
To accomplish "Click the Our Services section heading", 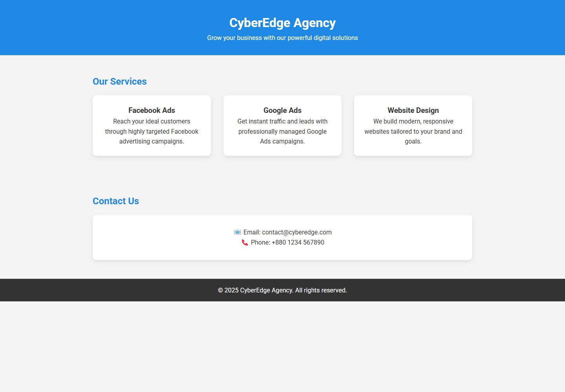I will (120, 82).
